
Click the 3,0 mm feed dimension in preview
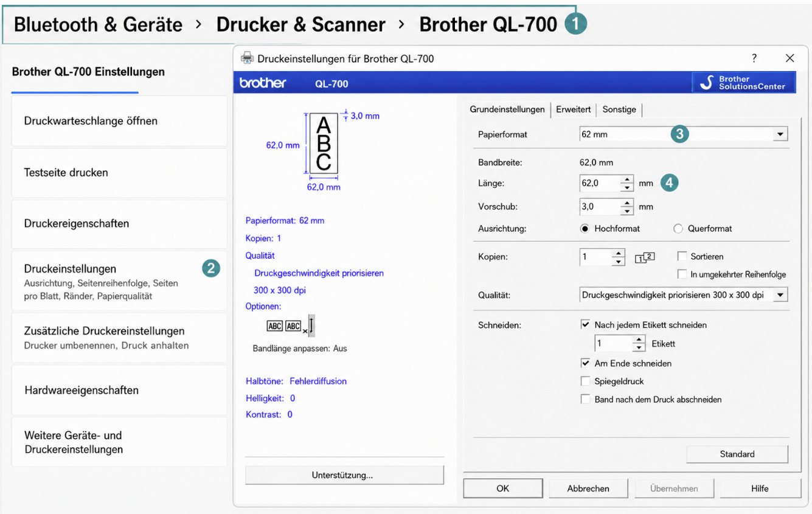coord(365,116)
